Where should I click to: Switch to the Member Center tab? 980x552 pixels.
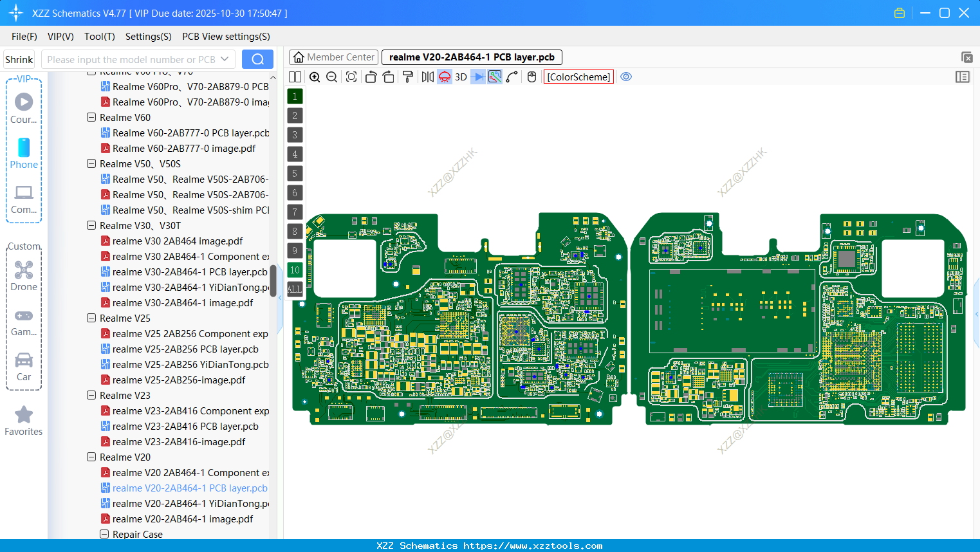coord(333,57)
